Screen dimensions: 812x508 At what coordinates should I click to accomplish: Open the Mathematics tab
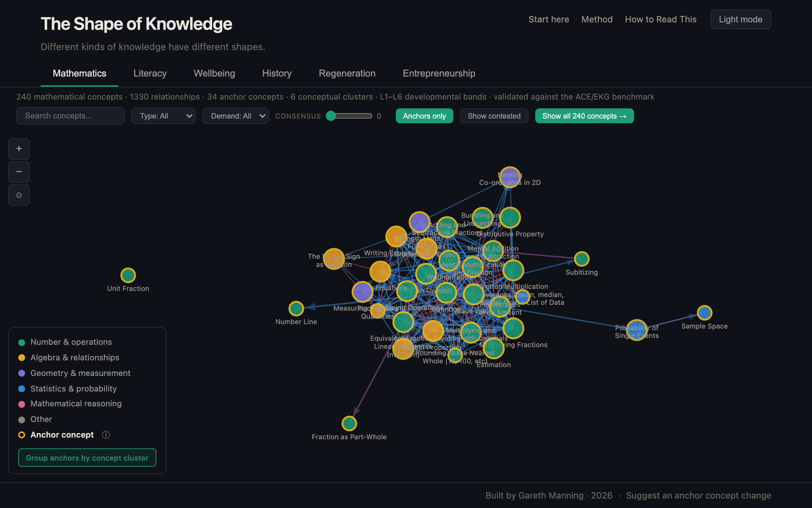click(80, 73)
